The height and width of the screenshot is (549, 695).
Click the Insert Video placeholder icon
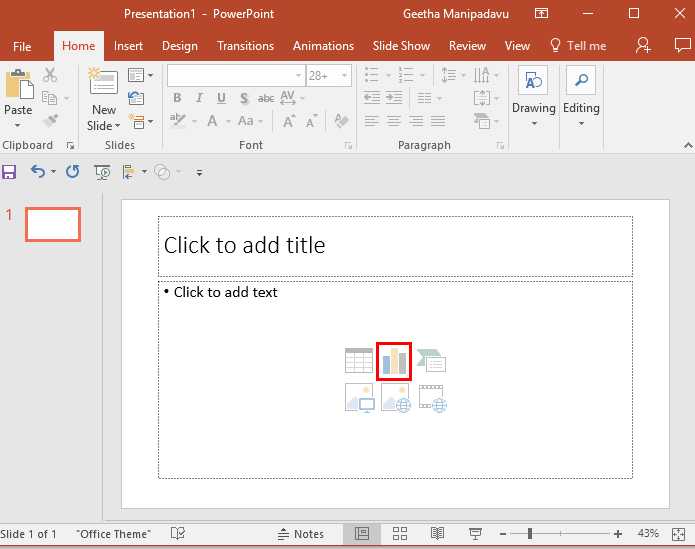pyautogui.click(x=432, y=398)
